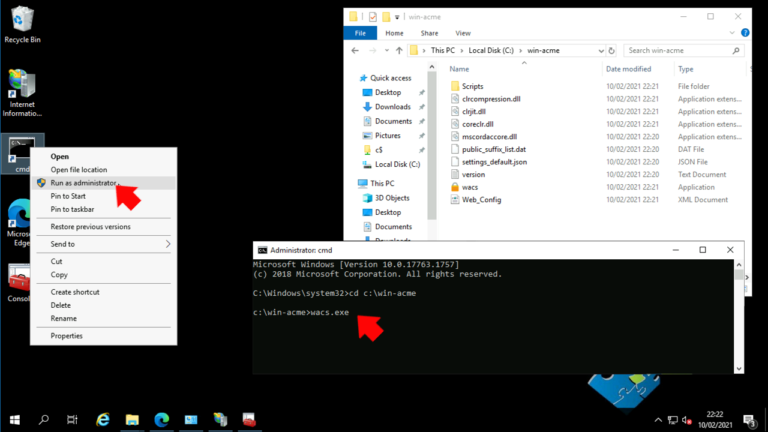Go up one folder level in Explorer
The height and width of the screenshot is (432, 768).
tap(399, 50)
